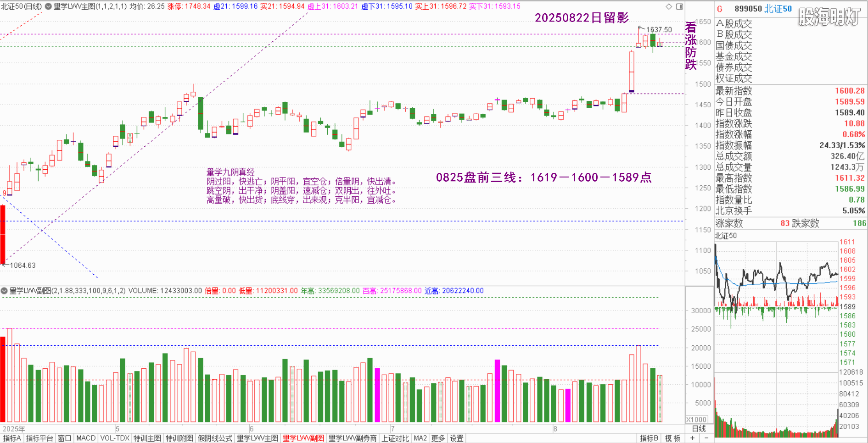Image resolution: width=868 pixels, height=443 pixels.
Task: Click the 北证50 index name in header
Action: [778, 9]
